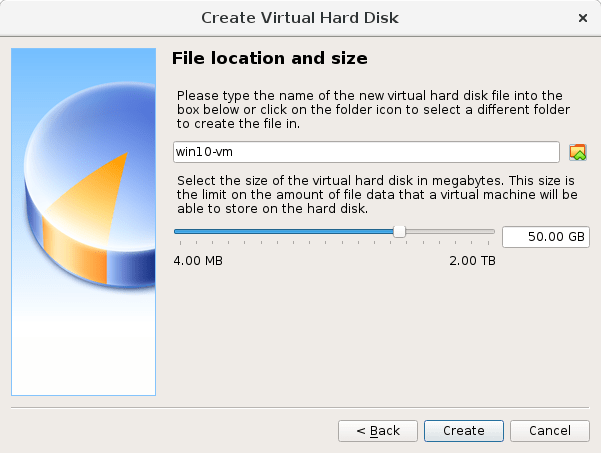Click the 2.00 TB maximum size label

click(x=472, y=261)
